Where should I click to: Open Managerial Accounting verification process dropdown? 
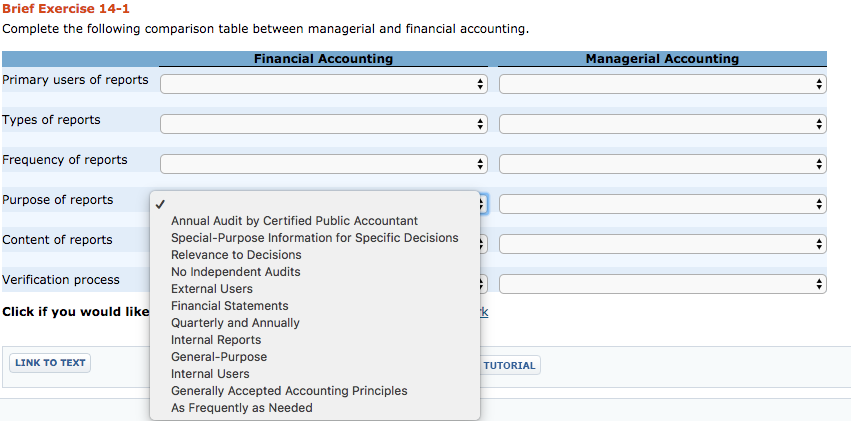(x=662, y=284)
